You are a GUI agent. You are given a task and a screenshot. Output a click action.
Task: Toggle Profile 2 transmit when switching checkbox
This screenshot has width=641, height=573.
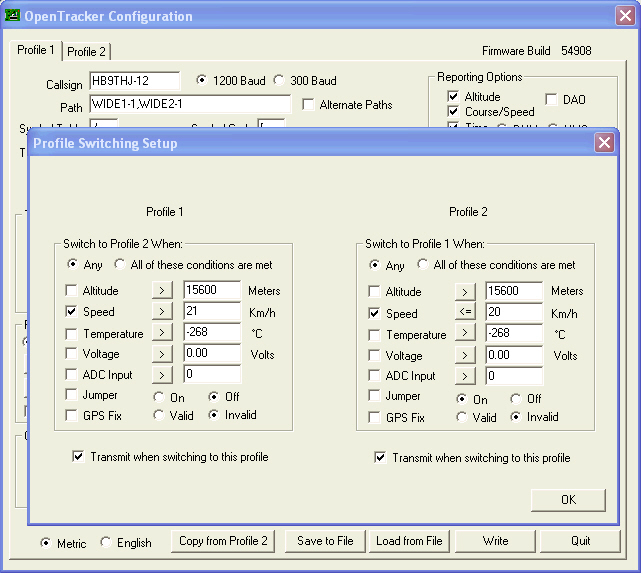point(380,457)
